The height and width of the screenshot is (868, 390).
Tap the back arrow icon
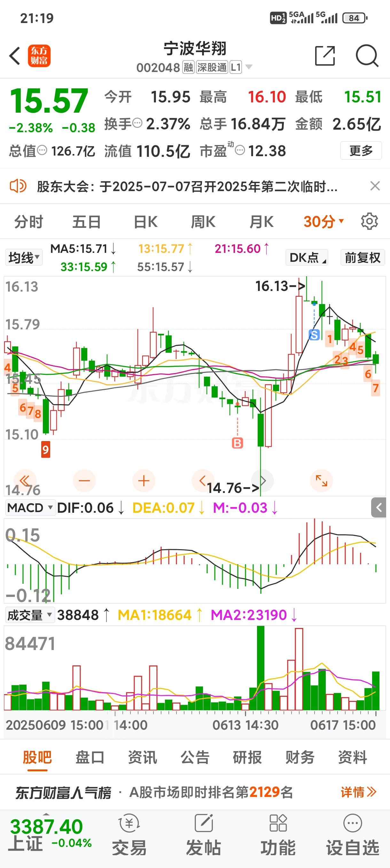click(15, 56)
